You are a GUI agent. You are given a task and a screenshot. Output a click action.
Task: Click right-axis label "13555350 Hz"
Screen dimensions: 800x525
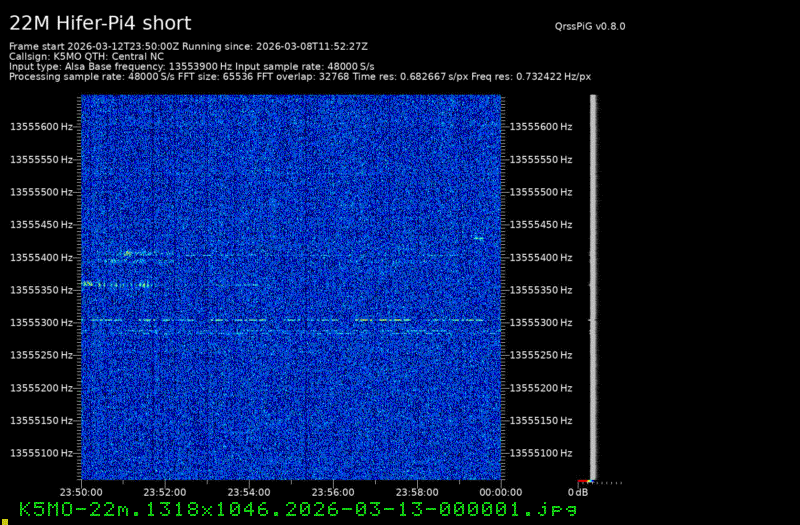[x=541, y=290]
